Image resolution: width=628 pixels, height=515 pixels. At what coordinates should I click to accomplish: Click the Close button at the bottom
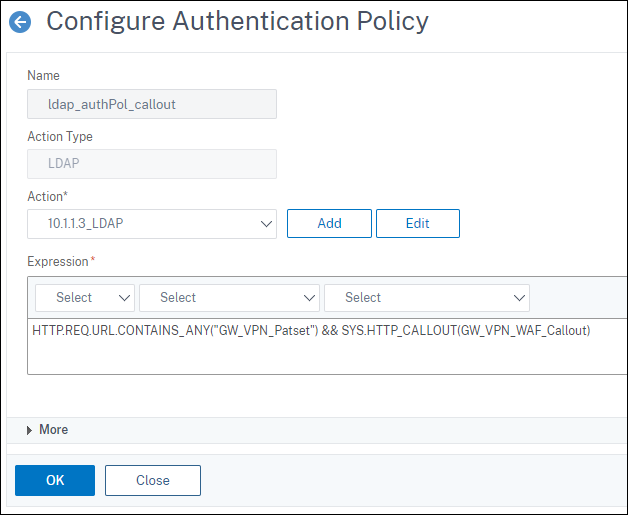click(153, 480)
